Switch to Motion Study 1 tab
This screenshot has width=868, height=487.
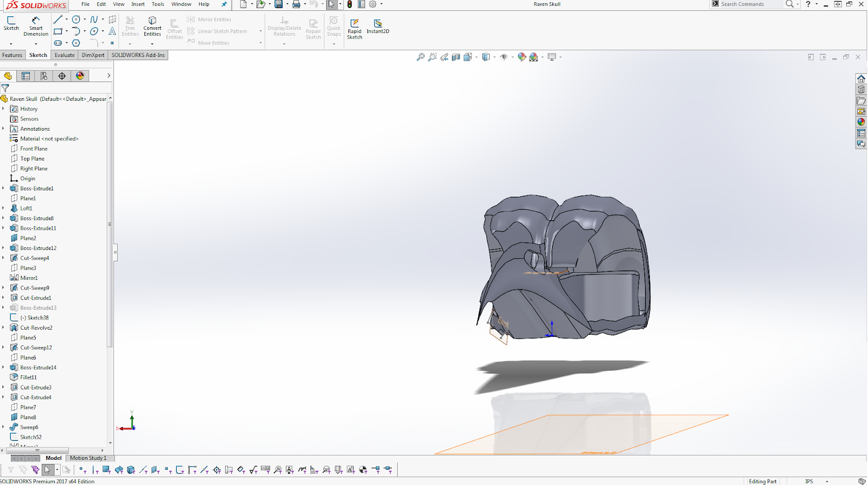(x=88, y=458)
